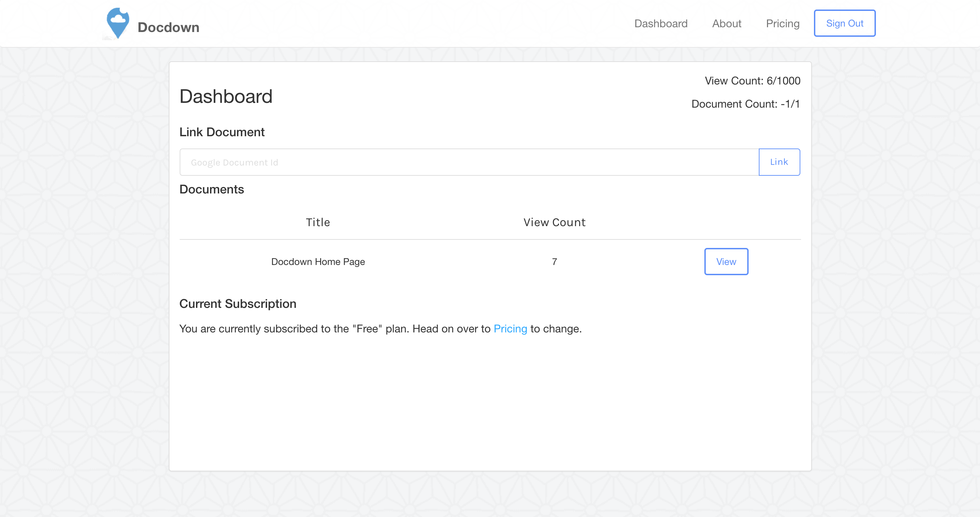
Task: Click the Current Subscription heading
Action: point(238,304)
